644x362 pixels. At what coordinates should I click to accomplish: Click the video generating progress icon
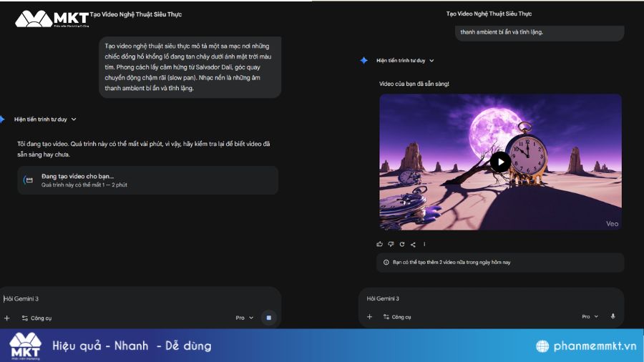[x=28, y=180]
